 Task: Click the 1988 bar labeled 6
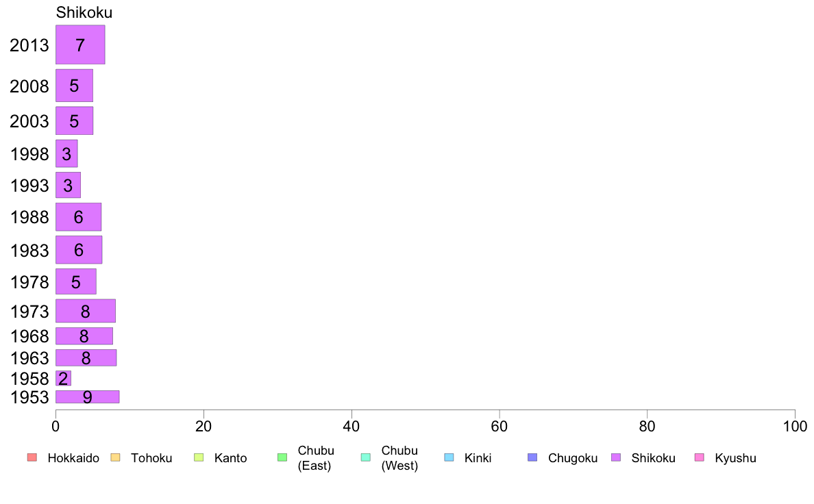(x=78, y=217)
